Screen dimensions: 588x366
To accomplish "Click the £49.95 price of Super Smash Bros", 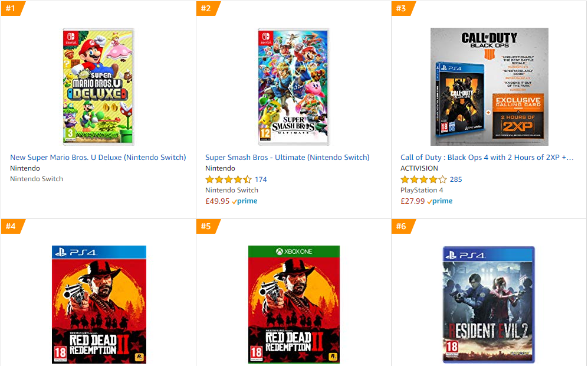I will (x=217, y=201).
